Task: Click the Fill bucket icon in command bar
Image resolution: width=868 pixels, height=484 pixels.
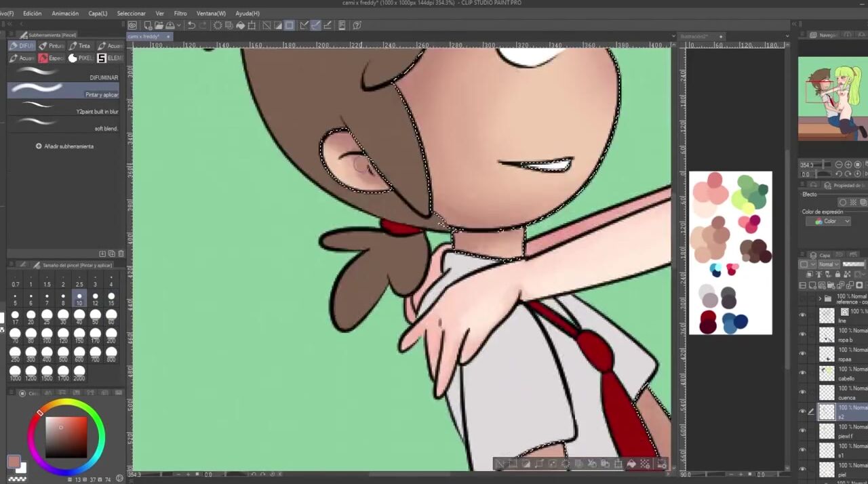Action: pyautogui.click(x=240, y=26)
